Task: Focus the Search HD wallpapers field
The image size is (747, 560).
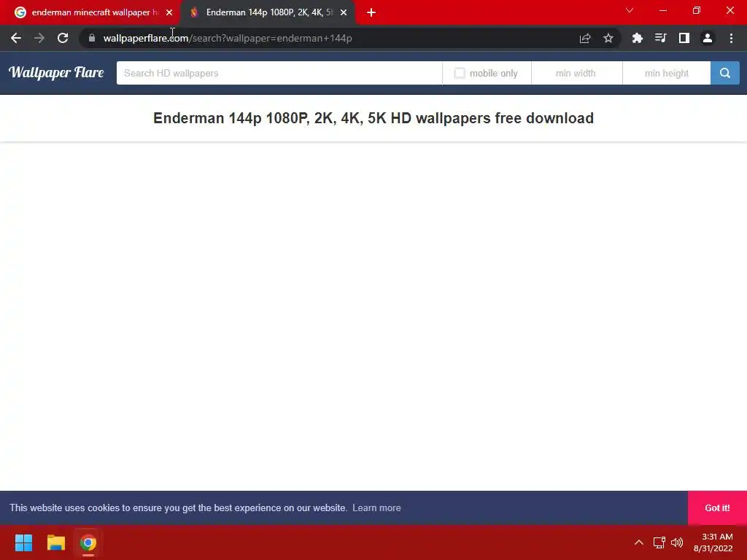Action: 279,73
